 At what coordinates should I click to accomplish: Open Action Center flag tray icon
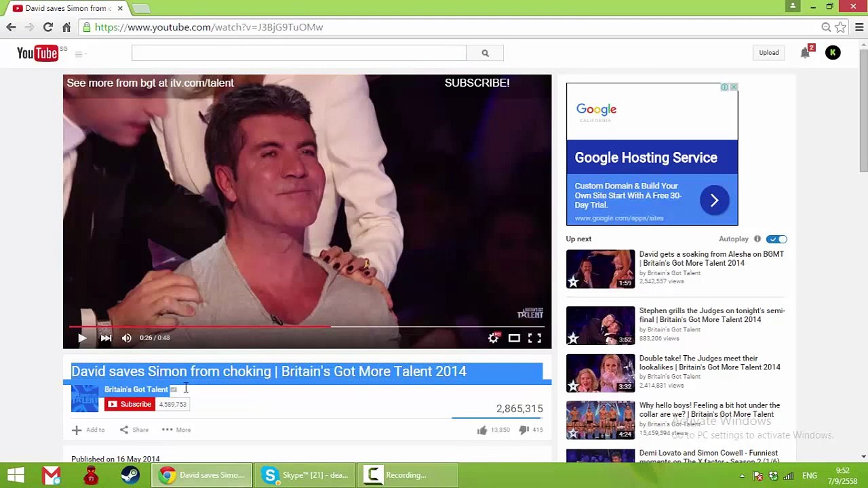coord(757,475)
